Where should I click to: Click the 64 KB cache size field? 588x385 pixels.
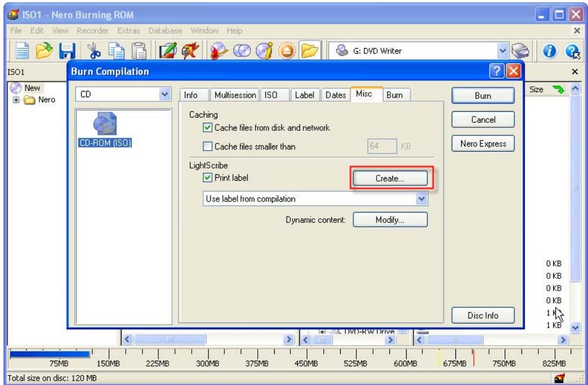382,146
